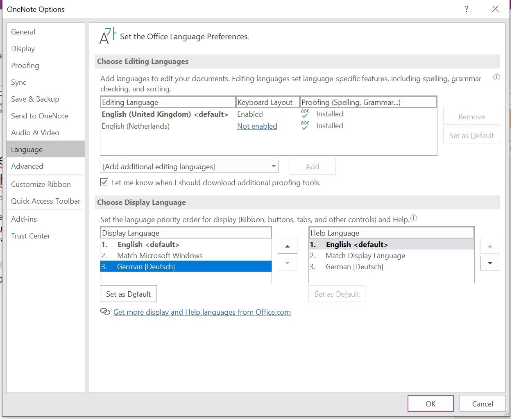Open the Customize Ribbon tab
512x420 pixels.
45,184
